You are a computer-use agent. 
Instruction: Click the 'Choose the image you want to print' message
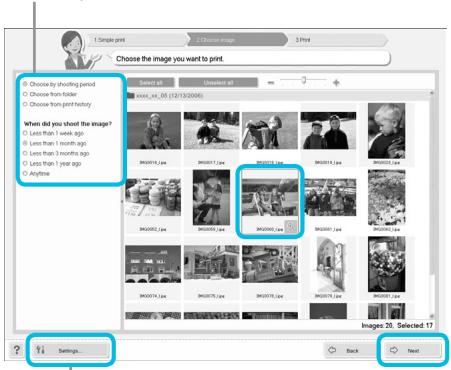(170, 59)
